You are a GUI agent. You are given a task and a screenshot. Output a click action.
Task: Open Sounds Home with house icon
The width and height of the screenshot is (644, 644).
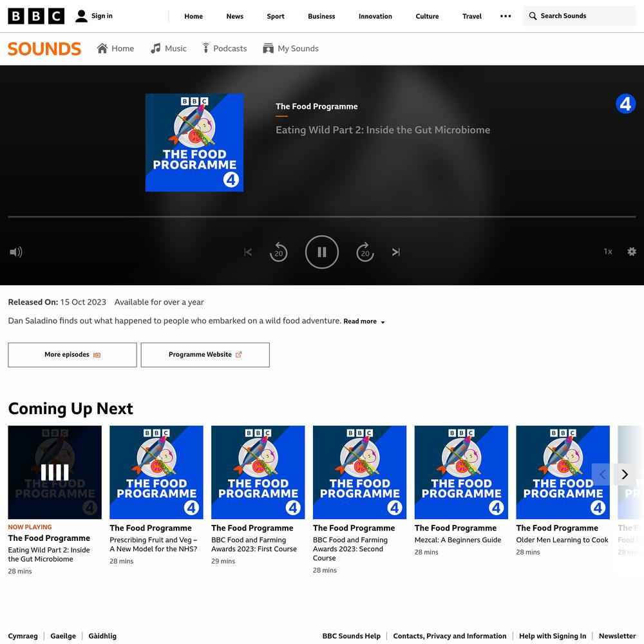coord(115,48)
